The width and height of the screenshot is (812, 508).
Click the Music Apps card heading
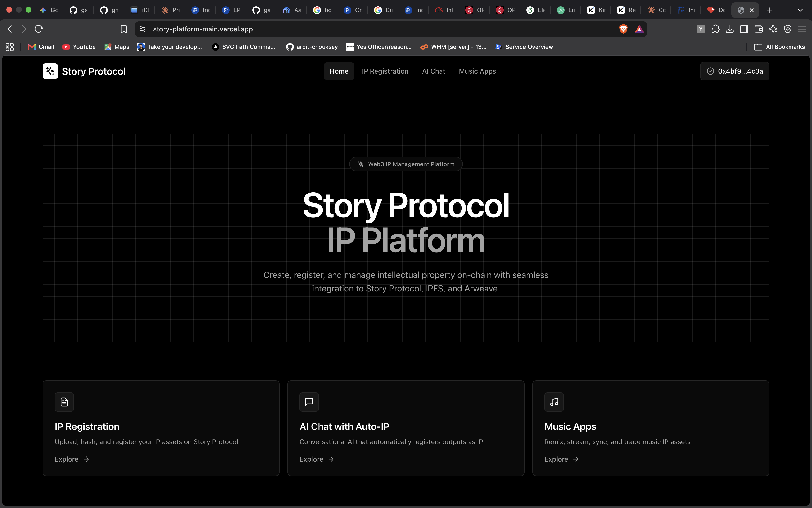click(x=570, y=427)
